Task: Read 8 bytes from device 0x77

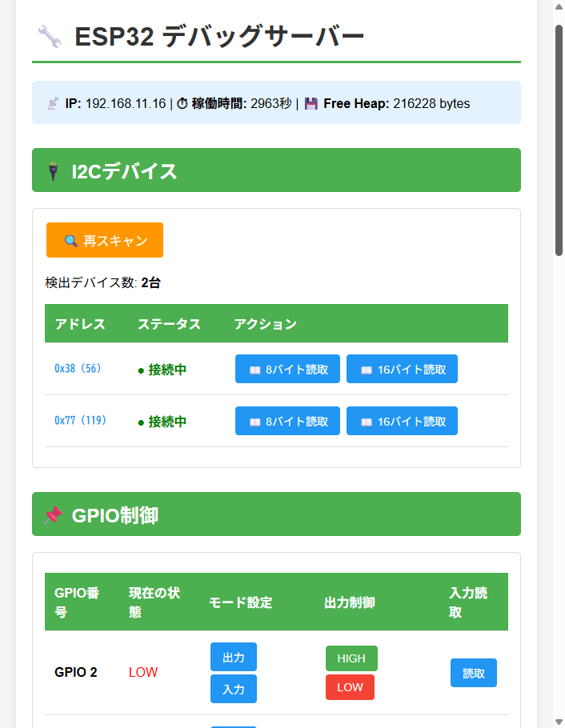Action: (x=287, y=421)
